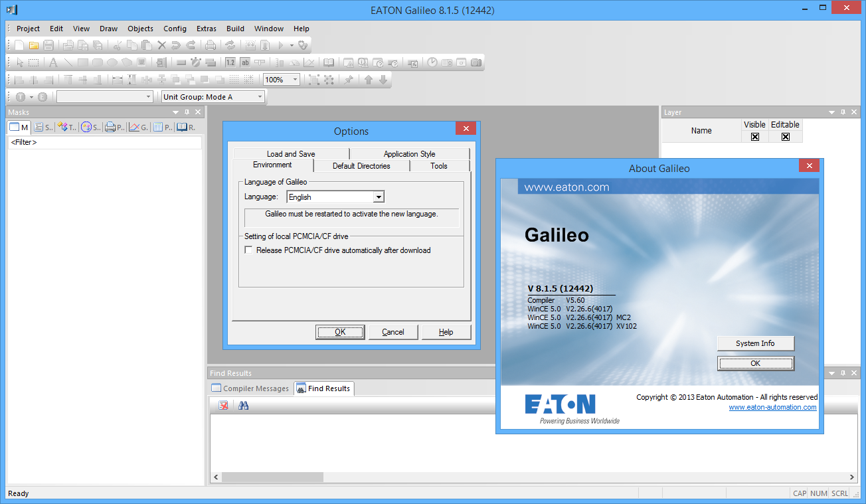Image resolution: width=866 pixels, height=504 pixels.
Task: Open the Project menu
Action: 29,29
